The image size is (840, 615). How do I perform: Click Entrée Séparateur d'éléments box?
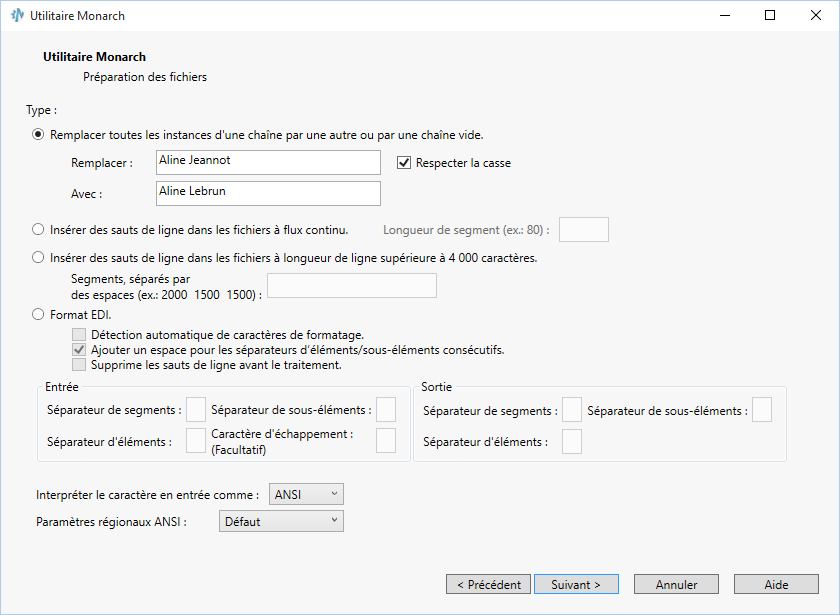coord(196,440)
